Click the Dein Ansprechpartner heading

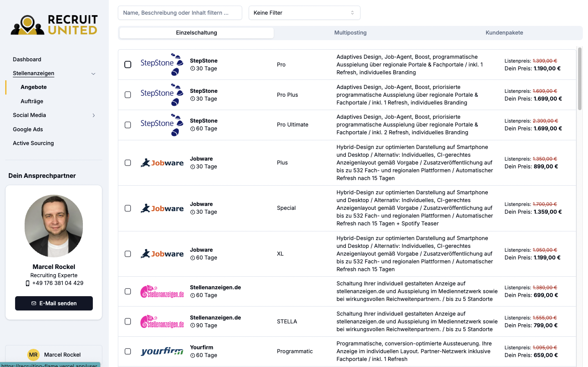pyautogui.click(x=42, y=176)
